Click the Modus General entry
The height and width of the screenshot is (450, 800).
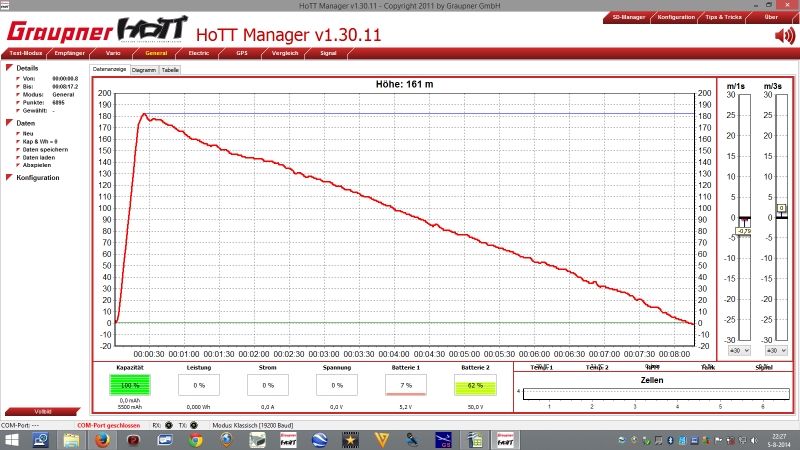pyautogui.click(x=45, y=94)
